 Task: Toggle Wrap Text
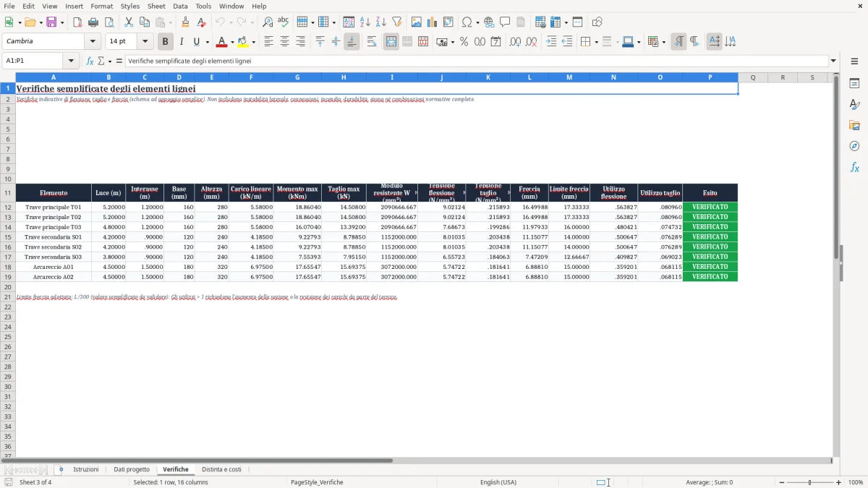(372, 42)
